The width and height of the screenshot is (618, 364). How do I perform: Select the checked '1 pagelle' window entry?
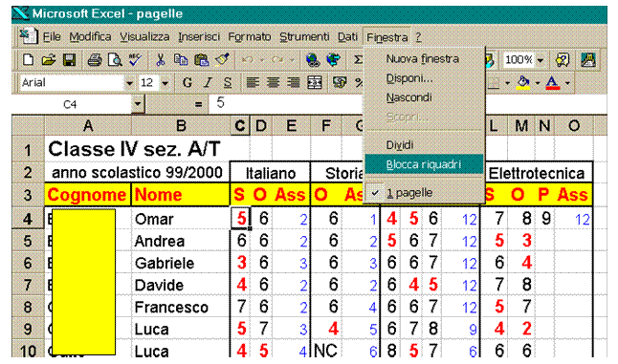424,193
